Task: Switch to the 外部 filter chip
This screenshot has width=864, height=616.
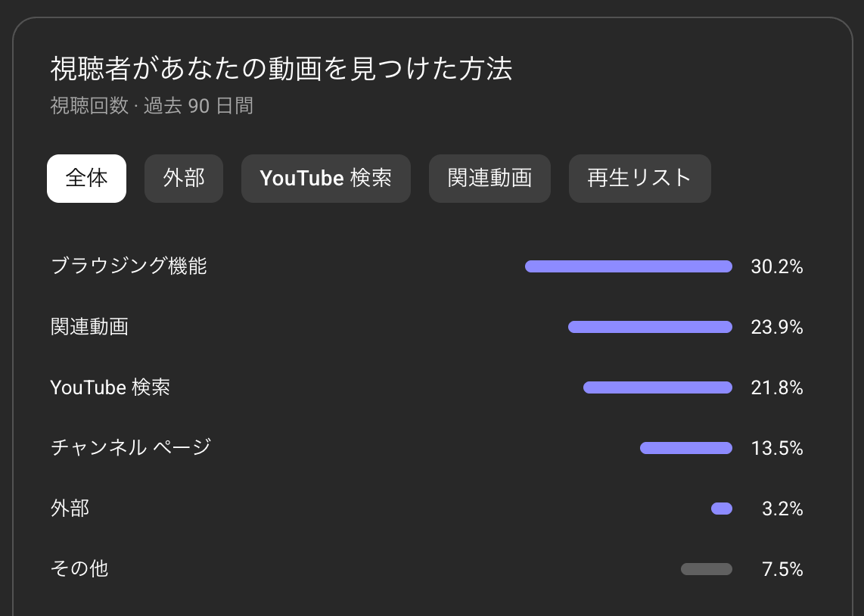Action: (184, 179)
